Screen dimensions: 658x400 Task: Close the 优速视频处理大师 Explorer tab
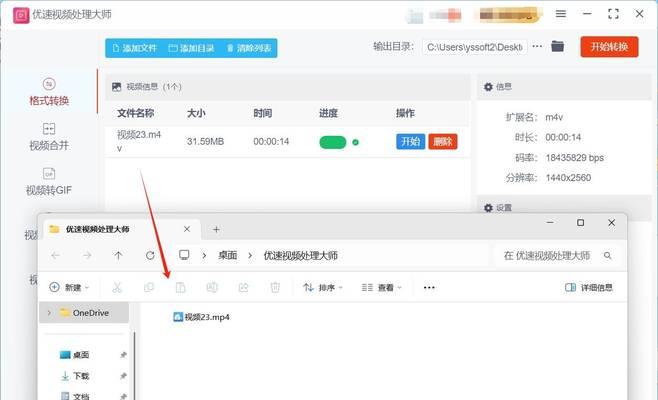(187, 229)
